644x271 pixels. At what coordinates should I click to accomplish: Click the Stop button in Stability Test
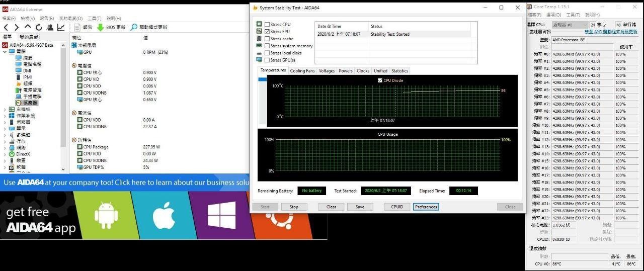point(294,207)
